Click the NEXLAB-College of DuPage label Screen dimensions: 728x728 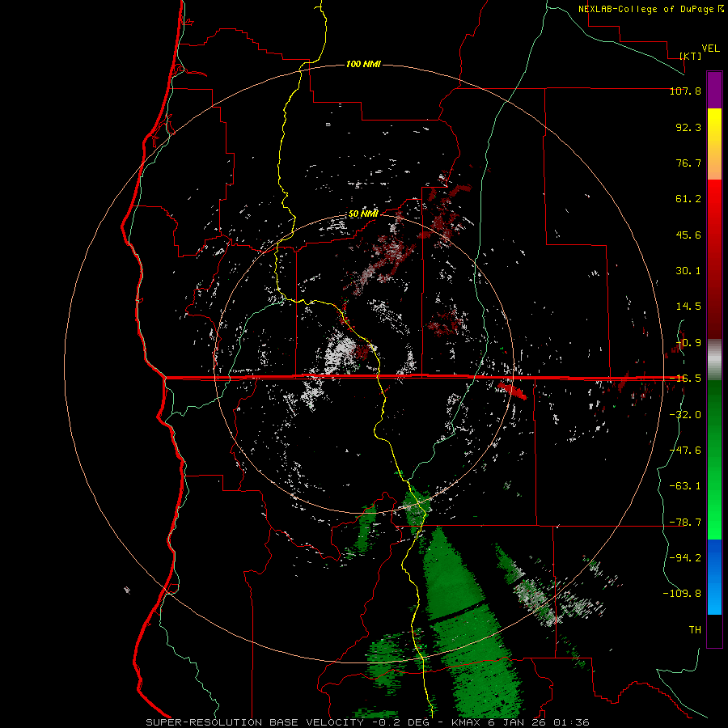pos(651,9)
